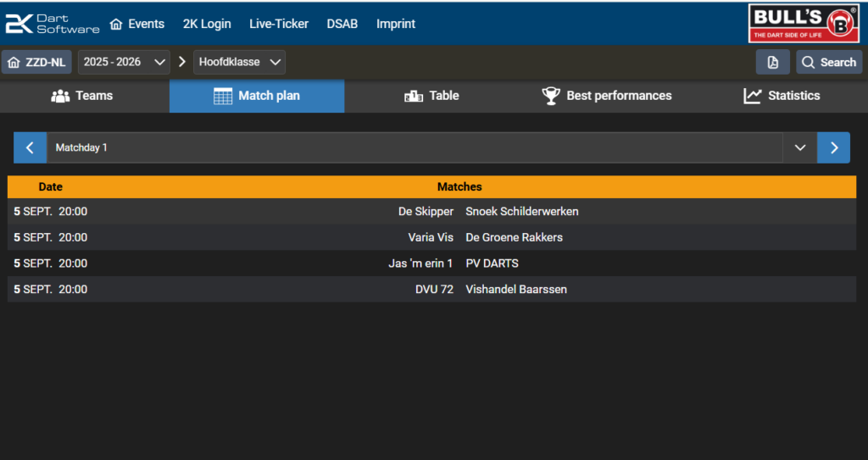Go to next matchday arrow
Screen dimensions: 868x460
point(834,147)
